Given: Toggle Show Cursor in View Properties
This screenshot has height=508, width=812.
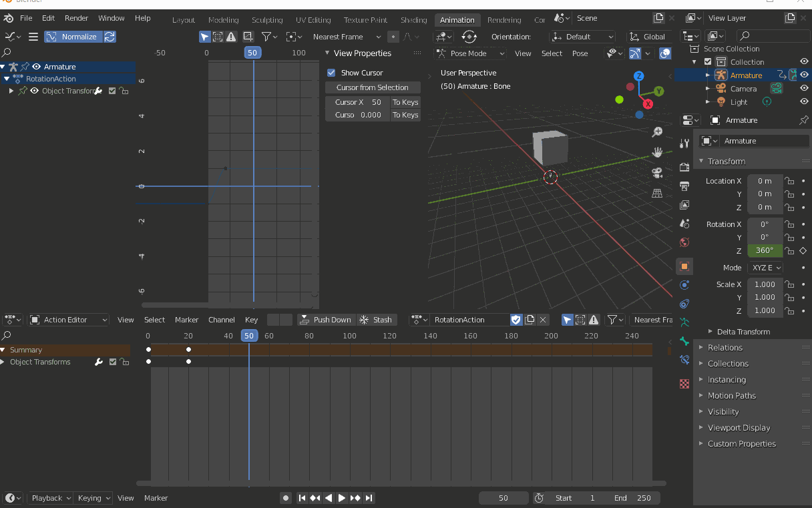Looking at the screenshot, I should 331,72.
